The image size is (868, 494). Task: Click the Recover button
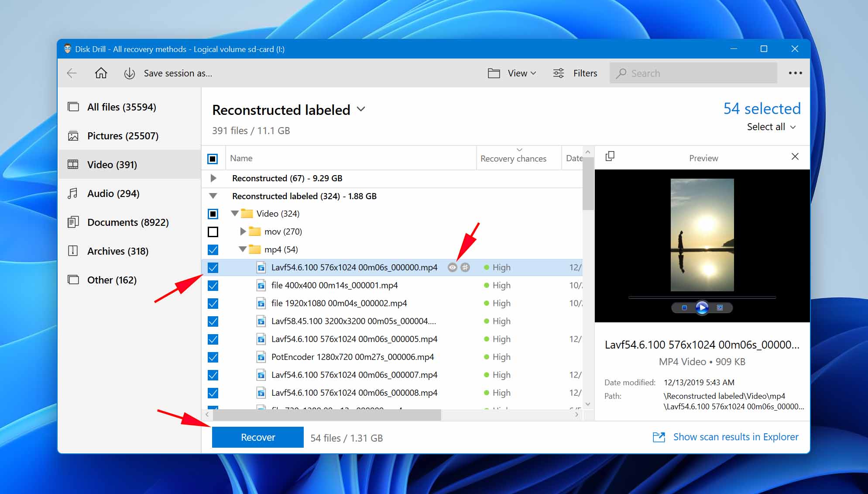click(257, 437)
